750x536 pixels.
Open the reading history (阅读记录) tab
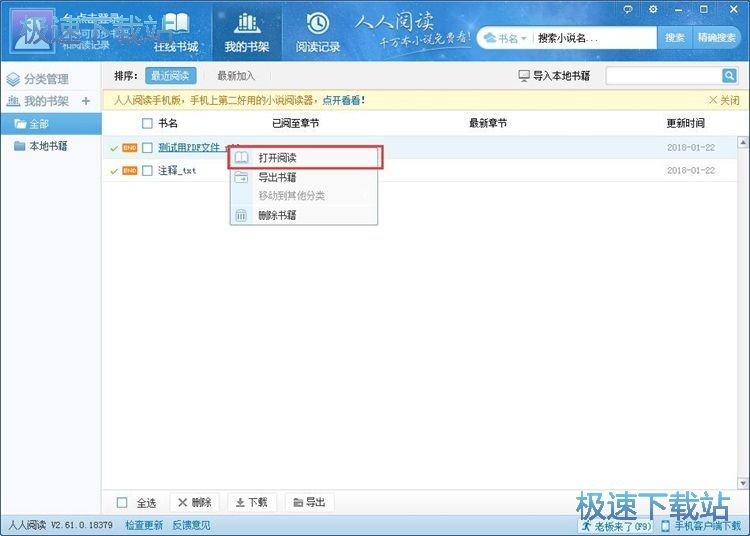click(x=318, y=33)
